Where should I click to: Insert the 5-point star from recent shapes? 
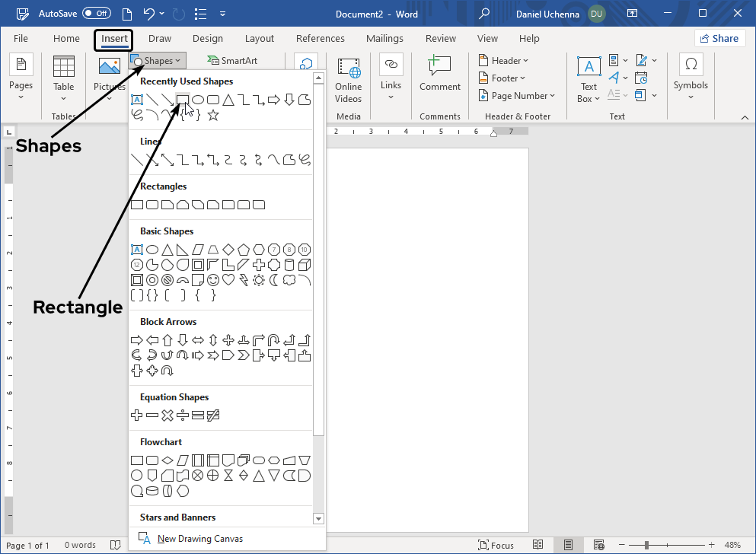pyautogui.click(x=213, y=115)
